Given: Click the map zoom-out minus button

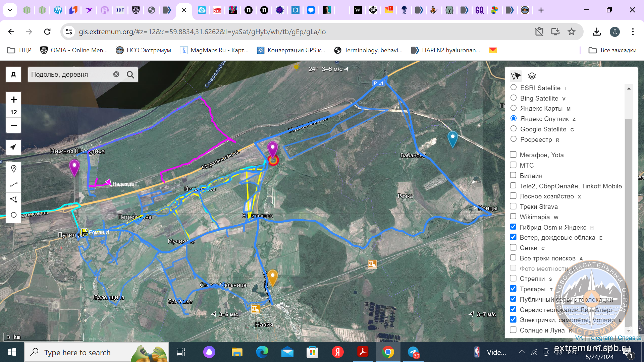Looking at the screenshot, I should pos(14,126).
